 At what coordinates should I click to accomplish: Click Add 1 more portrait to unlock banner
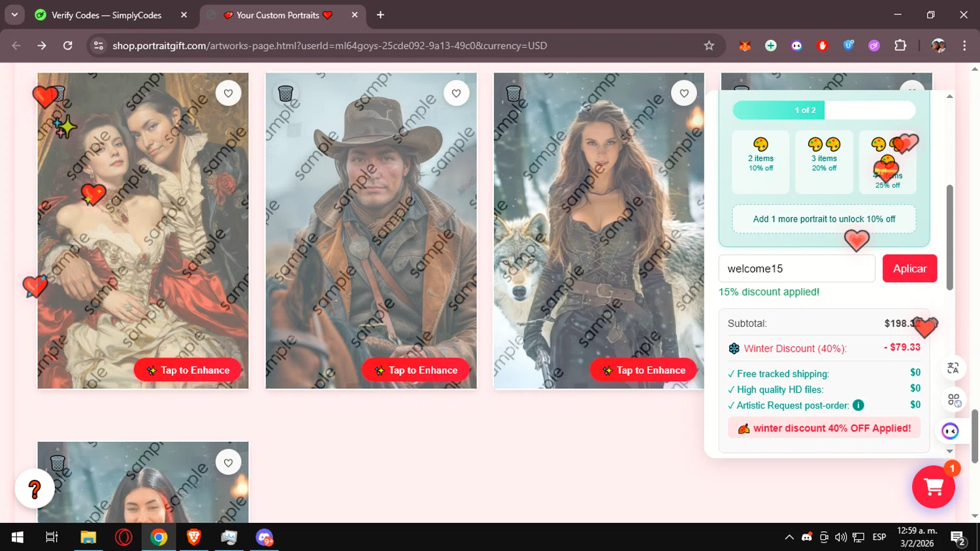click(x=824, y=219)
